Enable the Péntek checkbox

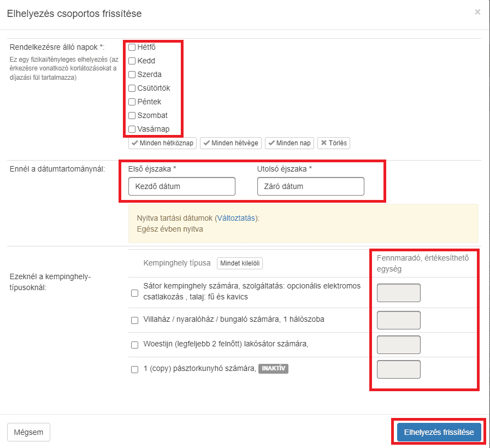(132, 102)
